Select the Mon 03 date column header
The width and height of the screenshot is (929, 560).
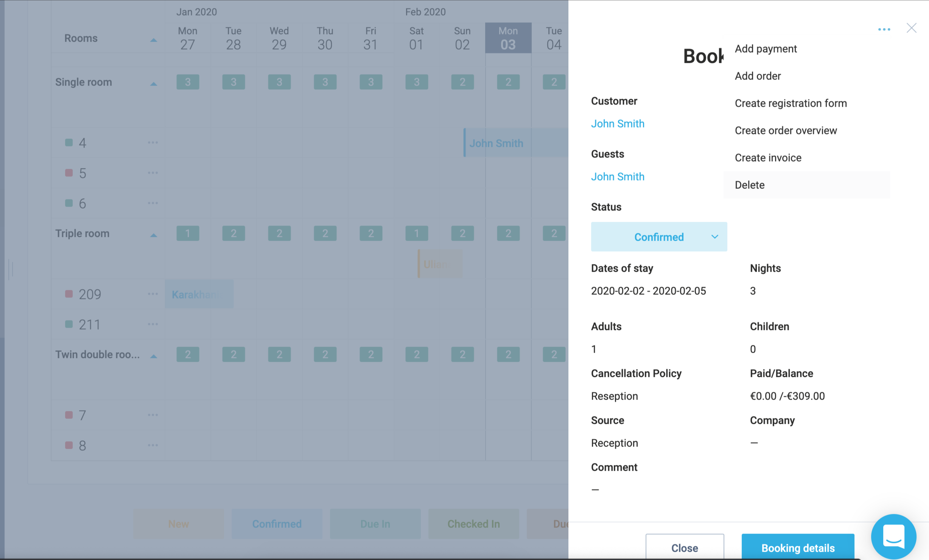[x=508, y=38]
